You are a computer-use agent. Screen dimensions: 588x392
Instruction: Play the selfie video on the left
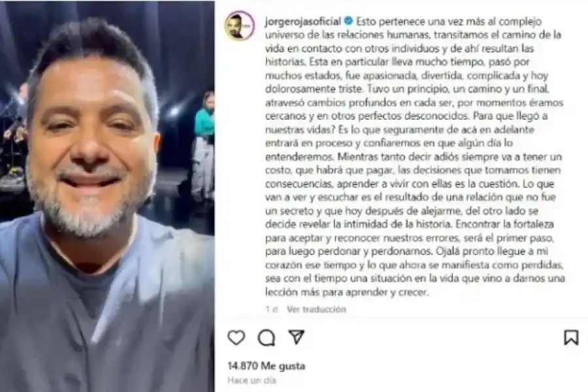click(x=107, y=196)
